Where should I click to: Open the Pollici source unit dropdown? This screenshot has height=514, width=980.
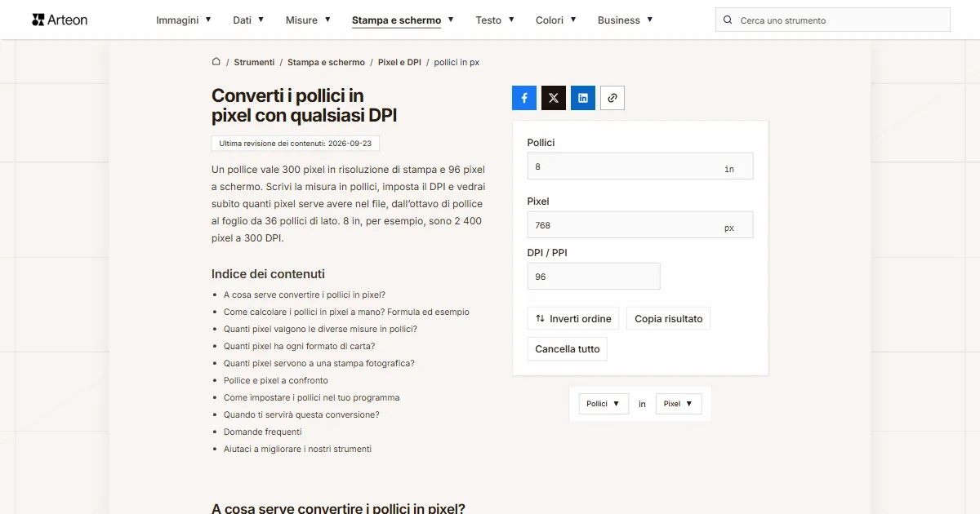coord(604,404)
